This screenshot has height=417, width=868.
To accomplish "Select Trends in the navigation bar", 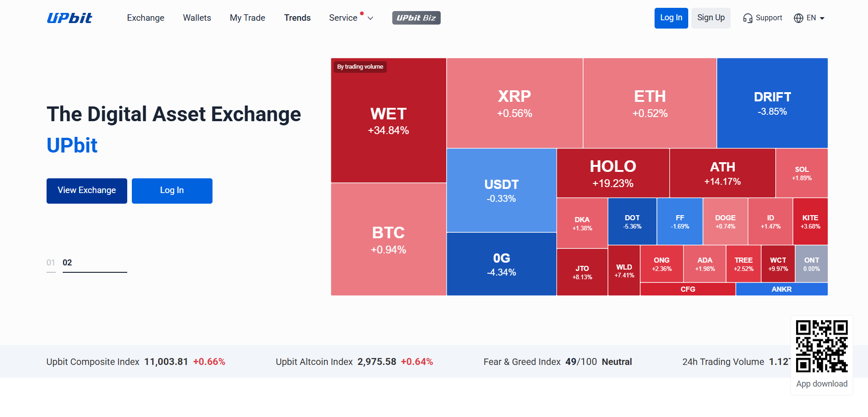I will (x=297, y=18).
